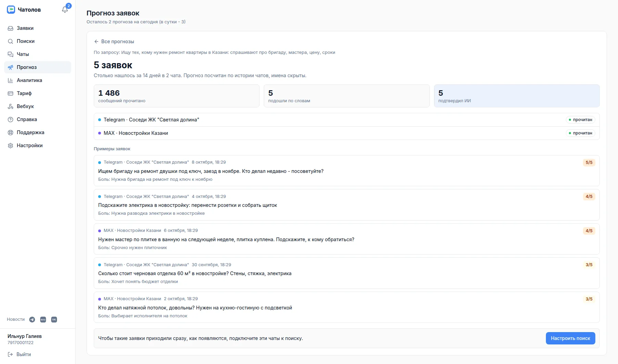Click the Настройки gear icon
The image size is (618, 364).
pos(11,145)
